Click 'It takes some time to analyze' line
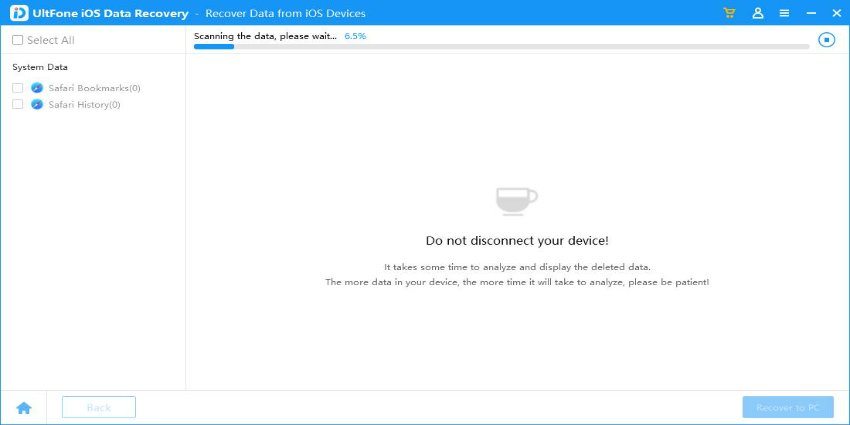Viewport: 850px width, 425px height. [x=517, y=267]
